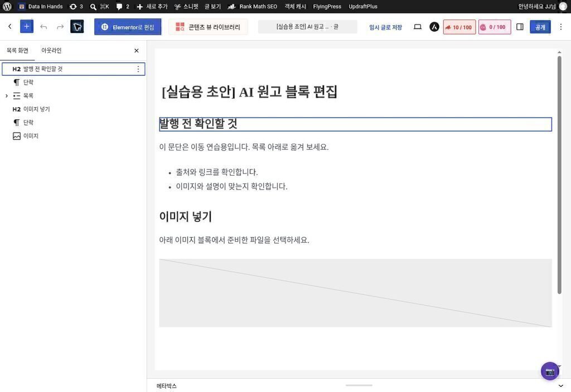Screen dimensions: 571x392
Task: Open the 새로 추가 admin menu
Action: point(152,7)
